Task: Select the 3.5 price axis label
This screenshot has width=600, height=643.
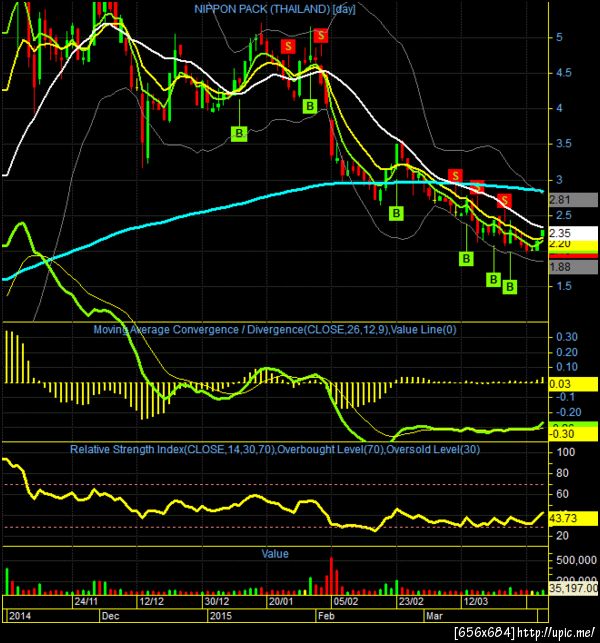Action: pyautogui.click(x=564, y=144)
